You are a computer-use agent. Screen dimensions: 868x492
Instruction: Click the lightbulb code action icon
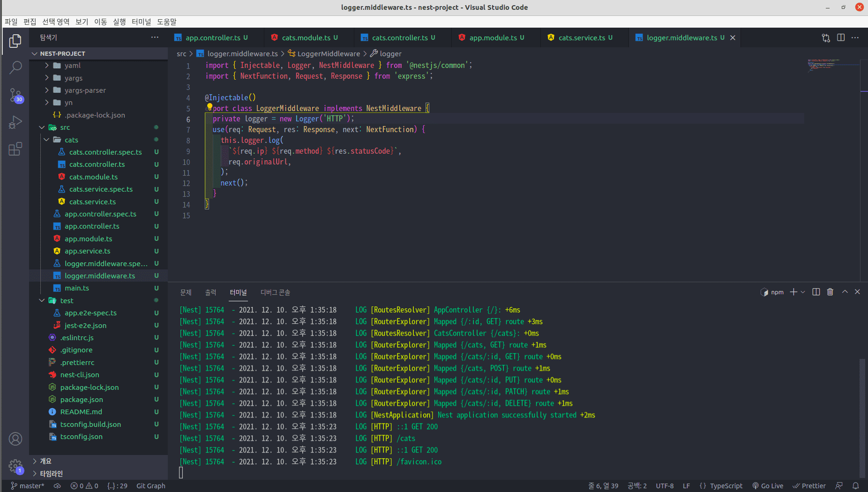tap(210, 107)
